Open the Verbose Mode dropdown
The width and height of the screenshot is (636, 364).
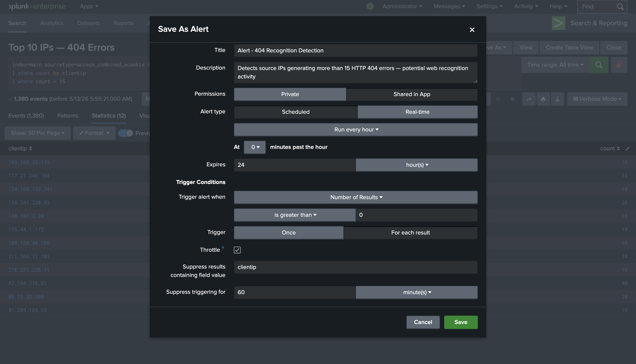pyautogui.click(x=597, y=99)
